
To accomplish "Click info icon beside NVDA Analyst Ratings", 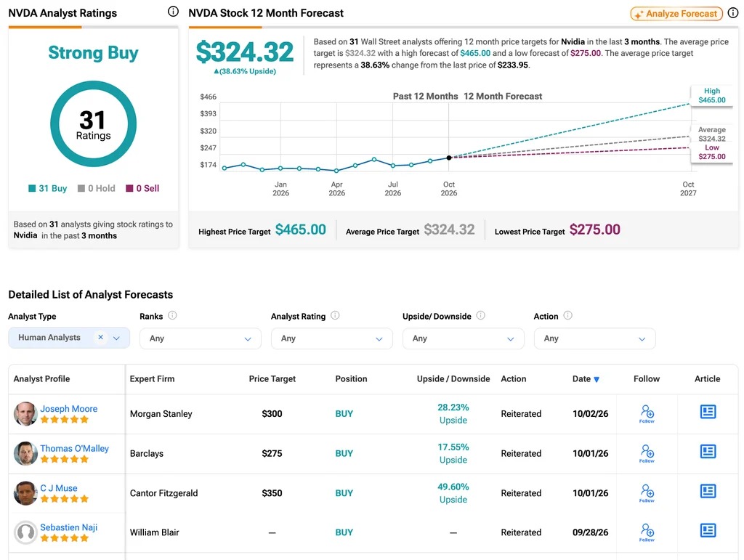I will click(x=173, y=12).
